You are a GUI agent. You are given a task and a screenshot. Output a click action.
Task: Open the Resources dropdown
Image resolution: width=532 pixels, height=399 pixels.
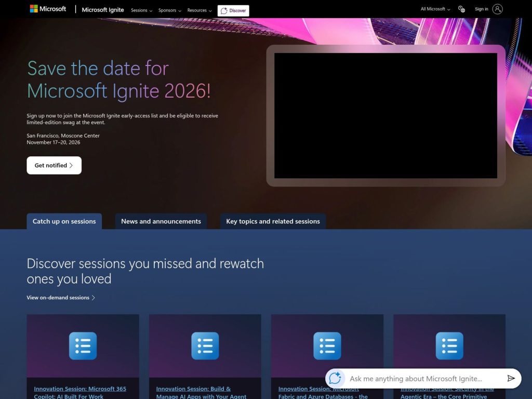tap(198, 10)
